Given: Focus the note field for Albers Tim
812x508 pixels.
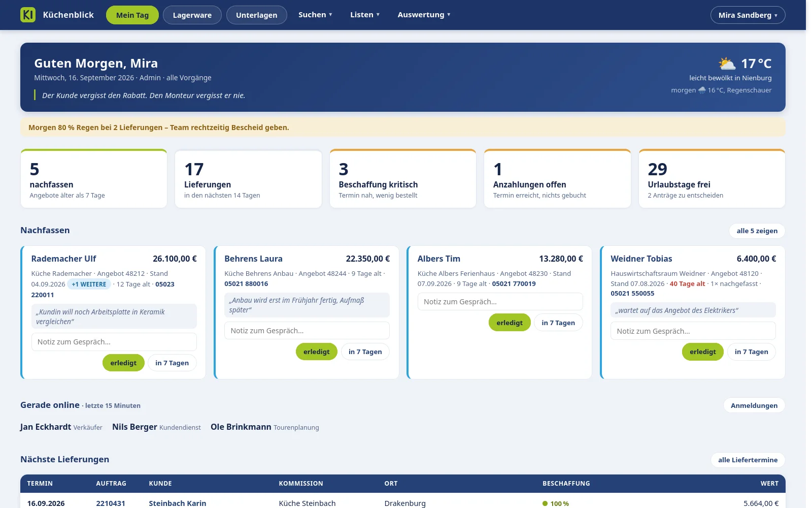Looking at the screenshot, I should click(x=500, y=302).
